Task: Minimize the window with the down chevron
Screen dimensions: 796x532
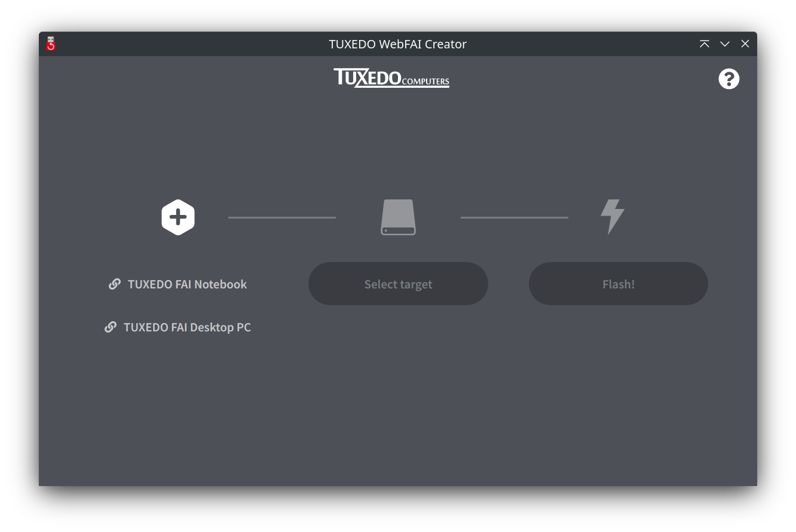Action: [x=725, y=44]
